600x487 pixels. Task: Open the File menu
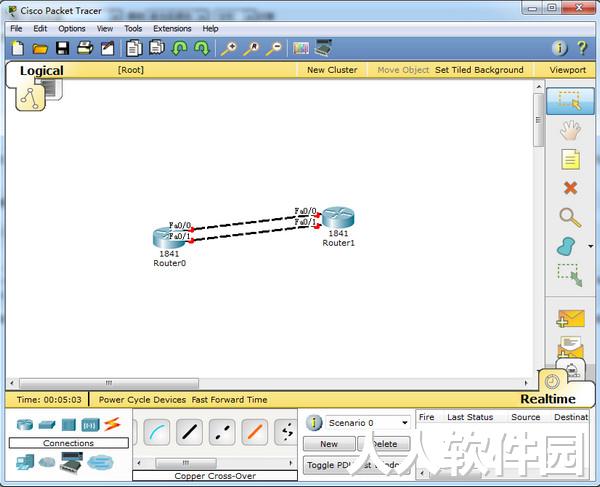tap(16, 29)
